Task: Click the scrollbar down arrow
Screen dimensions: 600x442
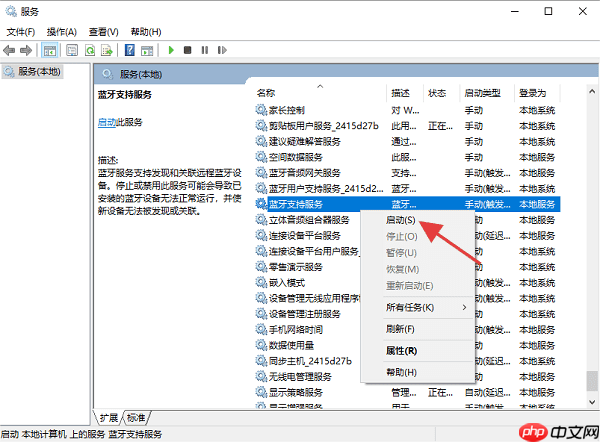Action: click(592, 402)
